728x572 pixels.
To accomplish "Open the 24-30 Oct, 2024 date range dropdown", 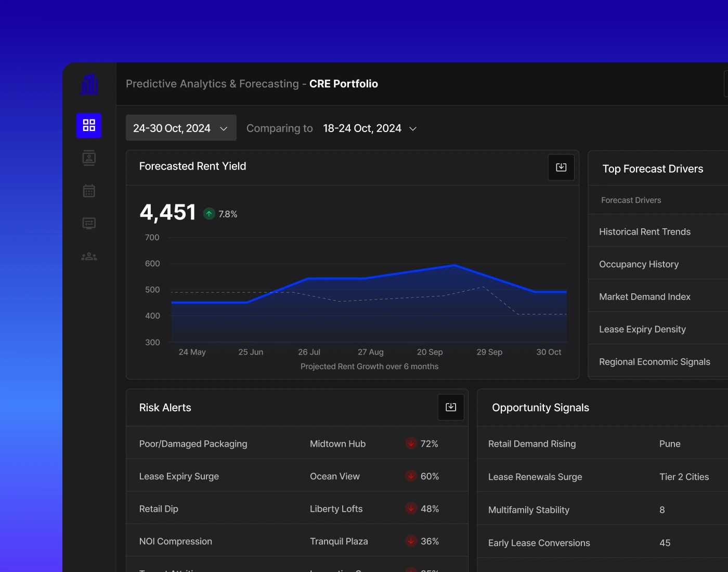I will click(181, 128).
